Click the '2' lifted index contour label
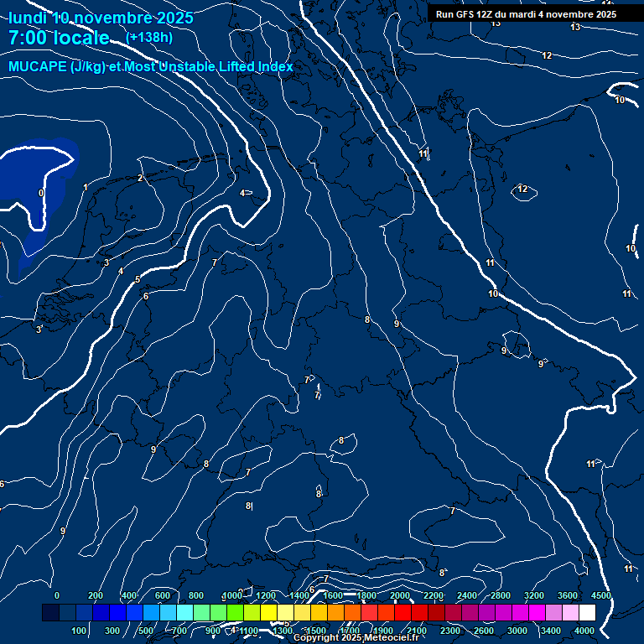The image size is (644, 644). coord(140,179)
